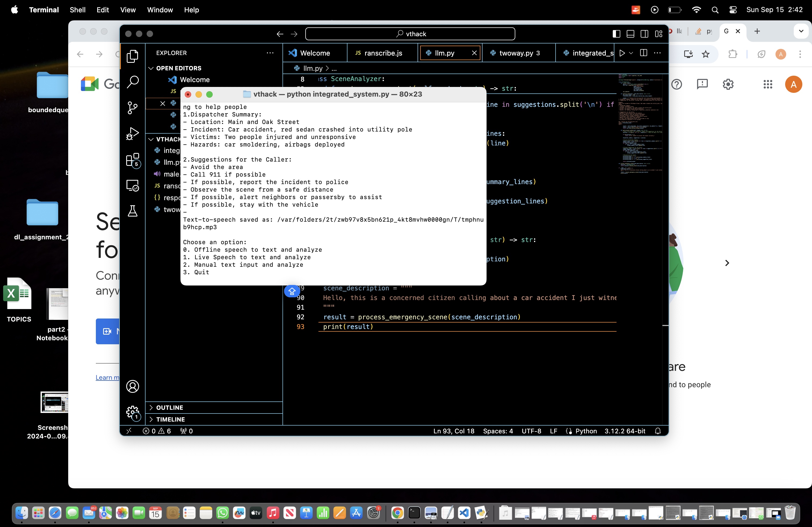This screenshot has width=812, height=527.
Task: Open the Search view in activity bar
Action: tap(132, 82)
